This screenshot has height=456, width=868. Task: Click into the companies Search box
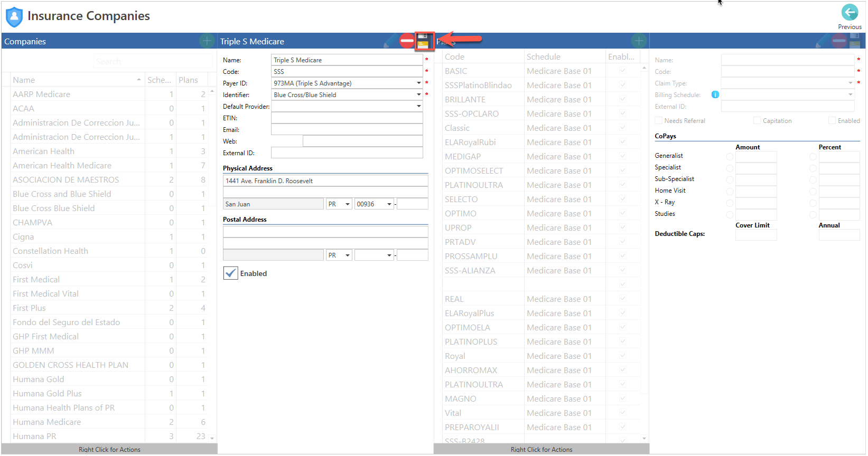click(153, 62)
